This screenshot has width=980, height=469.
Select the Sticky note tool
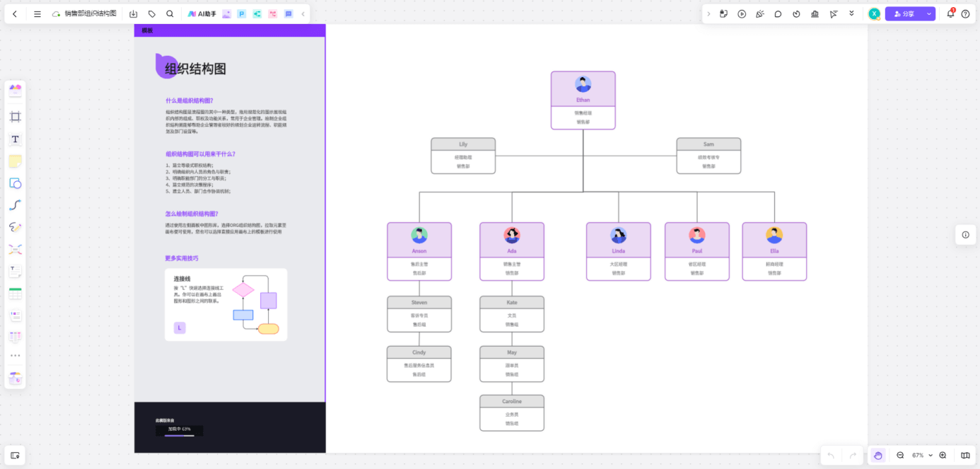coord(15,161)
